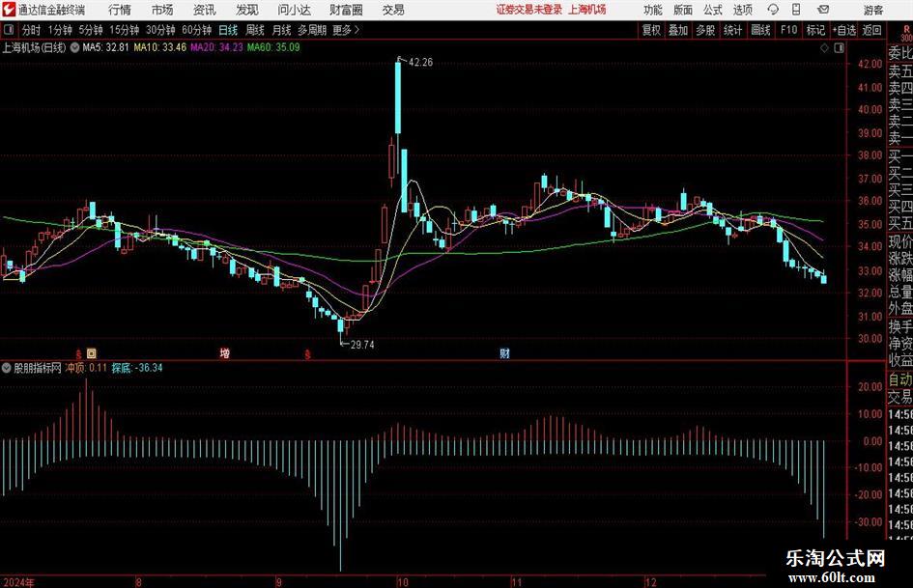Click the 上海机场 stock name in title bar
913x588 pixels.
pos(587,10)
